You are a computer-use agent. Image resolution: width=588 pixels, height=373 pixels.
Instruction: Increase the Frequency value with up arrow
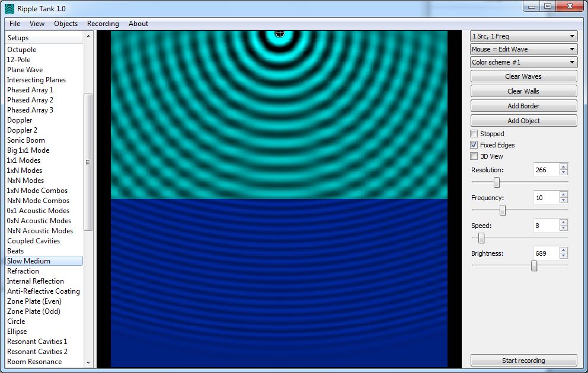click(563, 195)
